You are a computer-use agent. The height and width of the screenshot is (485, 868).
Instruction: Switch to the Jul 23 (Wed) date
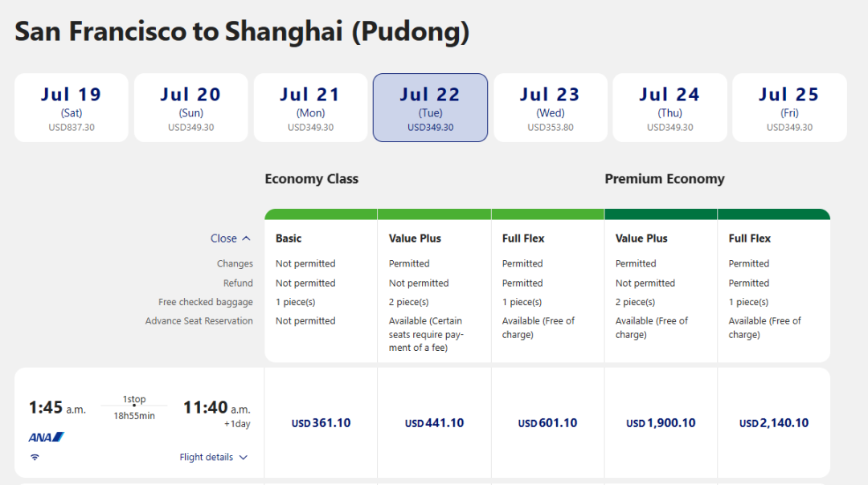pos(550,108)
